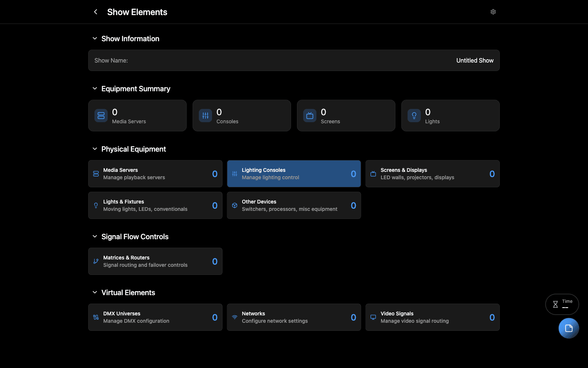Go back using the left arrow
The image size is (588, 368).
coord(96,12)
